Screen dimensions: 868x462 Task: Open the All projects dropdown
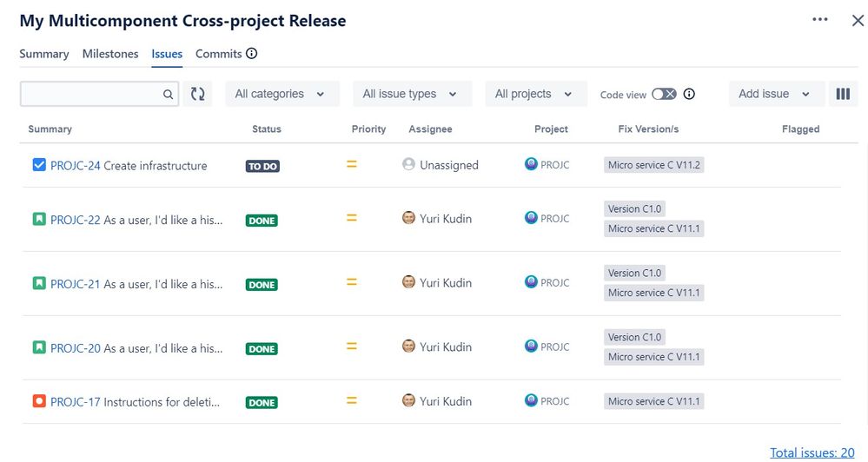coord(535,94)
